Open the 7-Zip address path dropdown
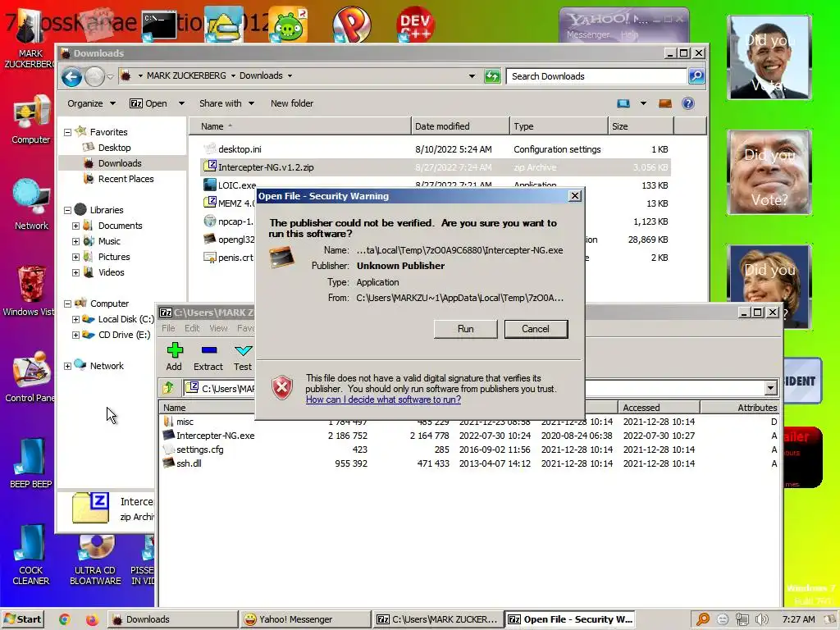The image size is (840, 630). (770, 387)
